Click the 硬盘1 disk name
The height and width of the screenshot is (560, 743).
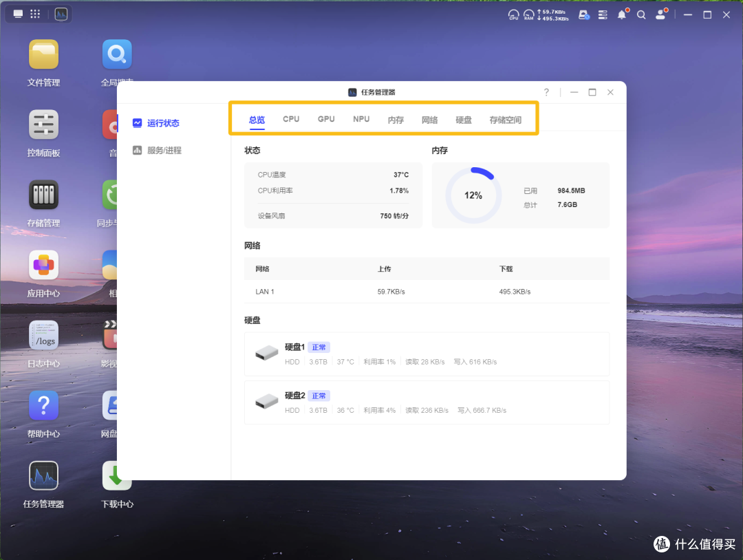click(x=294, y=347)
